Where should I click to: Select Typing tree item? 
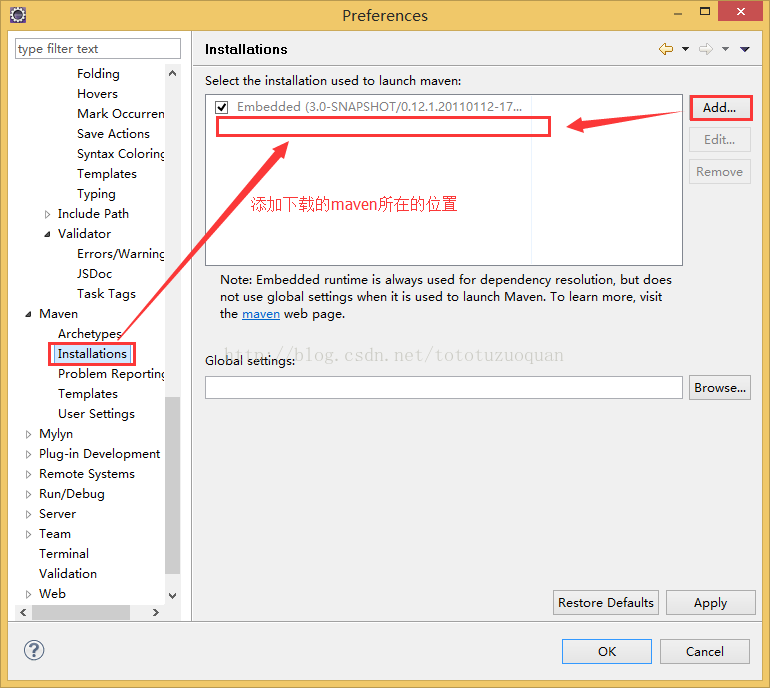pyautogui.click(x=96, y=194)
